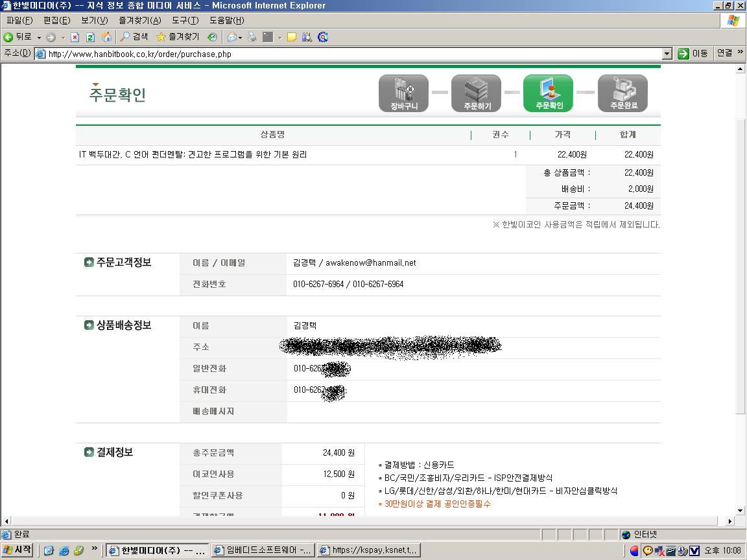Screen dimensions: 747x560
Task: Click the 30만원이상 결제 공인인증필수 notice
Action: click(434, 504)
